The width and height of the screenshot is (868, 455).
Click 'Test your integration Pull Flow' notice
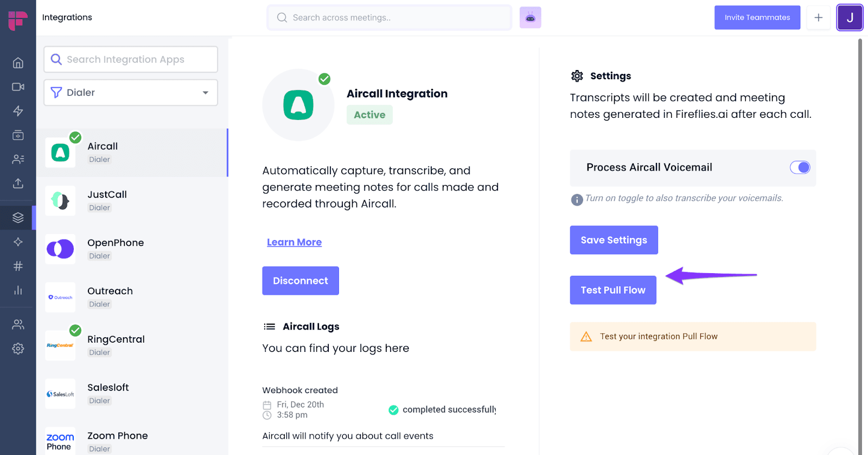coord(693,337)
